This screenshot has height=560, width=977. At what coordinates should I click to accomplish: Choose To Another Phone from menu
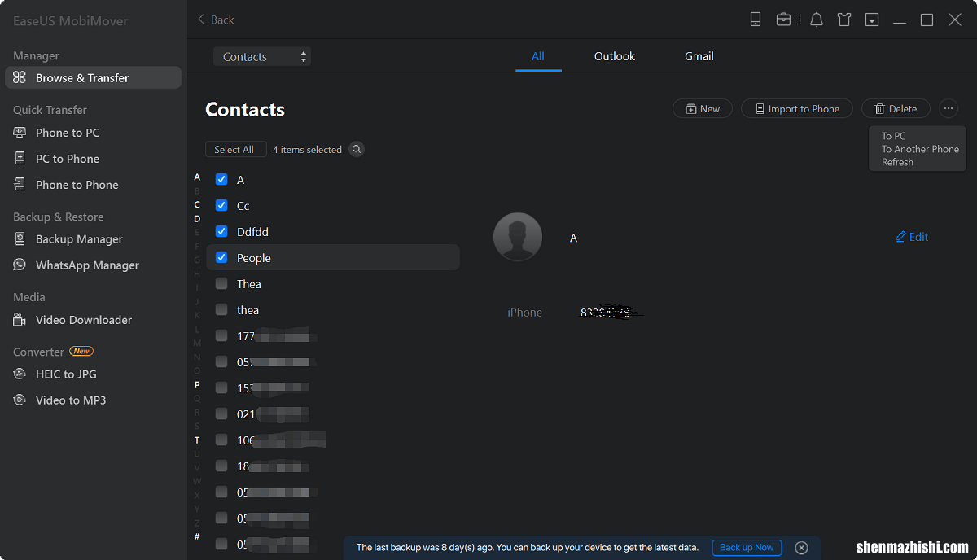pyautogui.click(x=920, y=149)
